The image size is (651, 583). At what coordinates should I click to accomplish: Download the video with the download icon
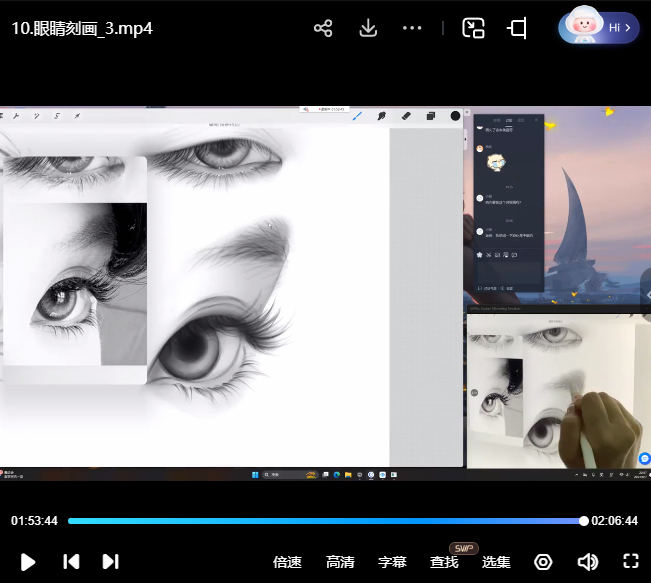tap(368, 28)
